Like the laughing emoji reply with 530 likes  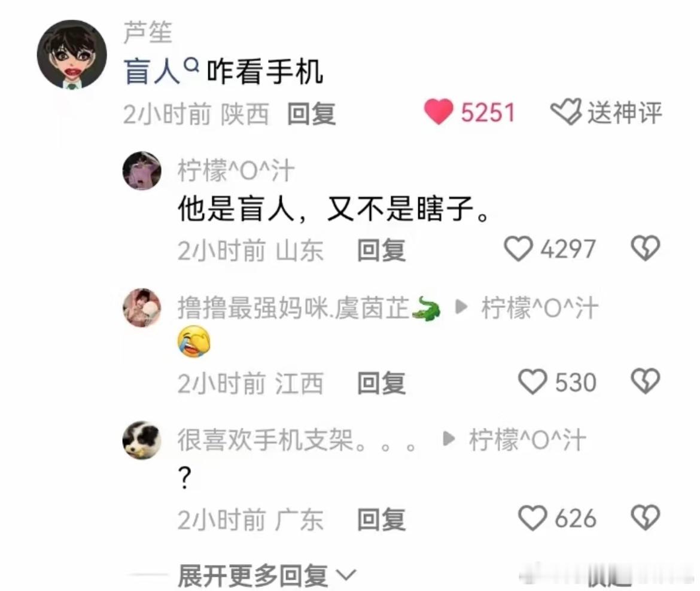click(x=532, y=382)
